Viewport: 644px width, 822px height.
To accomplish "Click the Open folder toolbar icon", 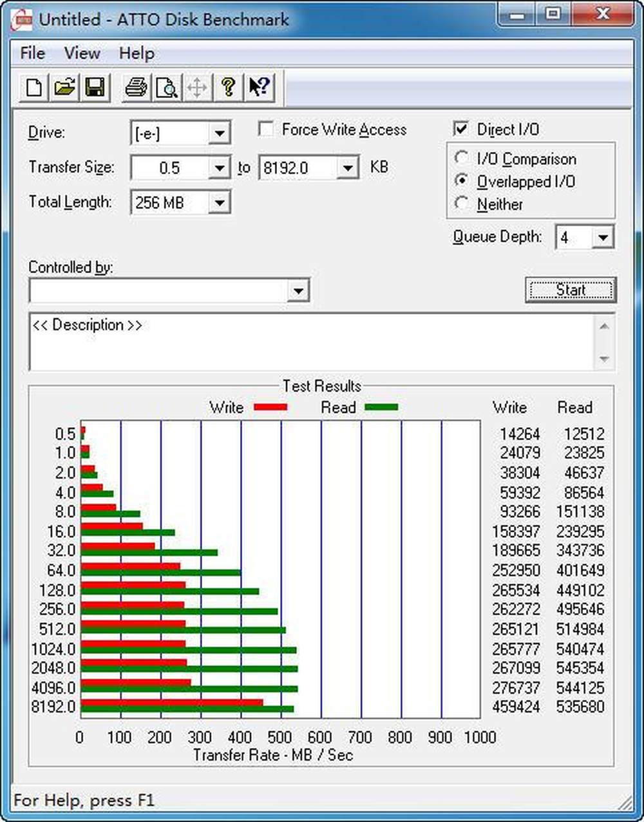I will coord(64,87).
